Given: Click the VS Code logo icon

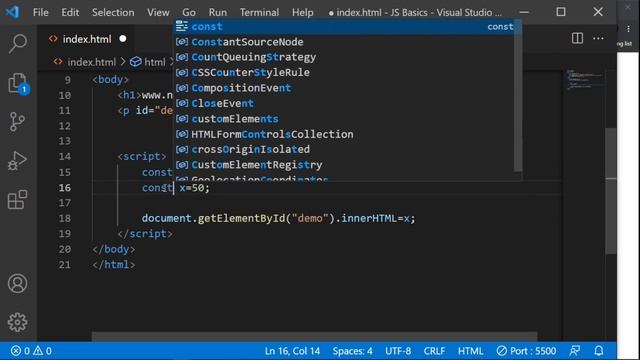Looking at the screenshot, I should [12, 12].
